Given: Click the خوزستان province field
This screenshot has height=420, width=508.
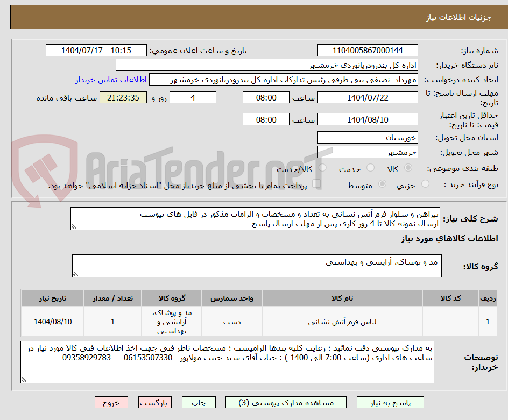Looking at the screenshot, I should [368, 137].
